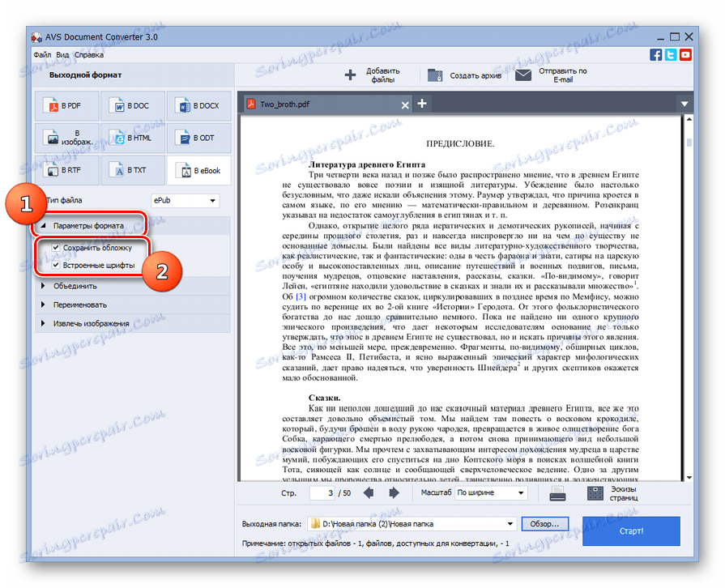
Task: Open the 'Справка' menu
Action: click(x=89, y=54)
